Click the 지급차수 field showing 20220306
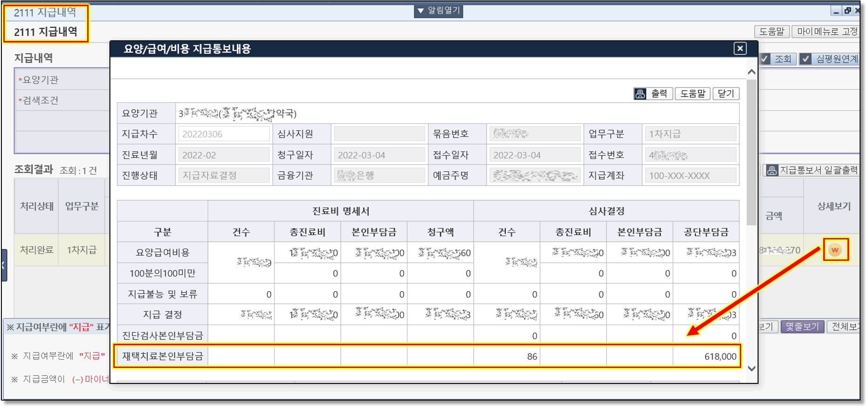This screenshot has height=408, width=868. pyautogui.click(x=223, y=134)
